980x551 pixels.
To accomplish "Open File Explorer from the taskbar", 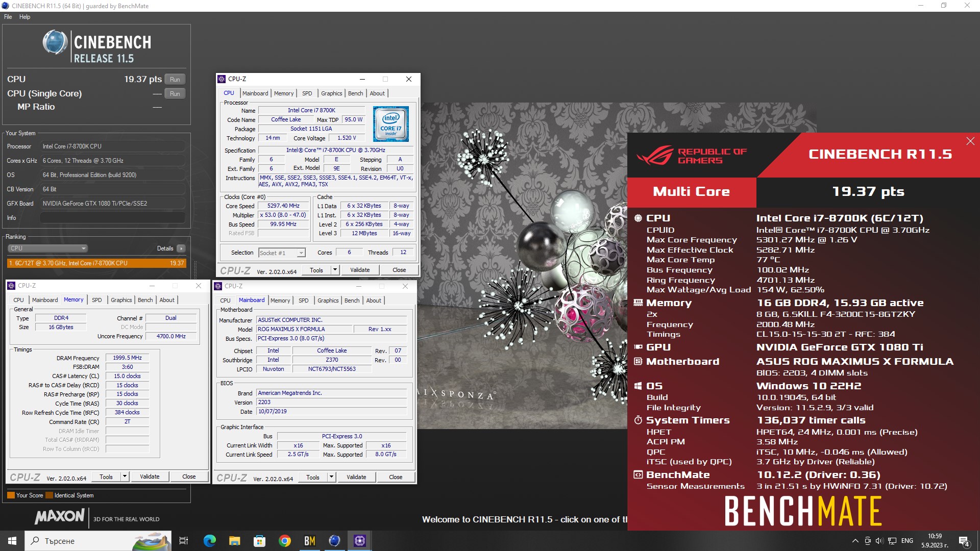I will click(x=234, y=541).
